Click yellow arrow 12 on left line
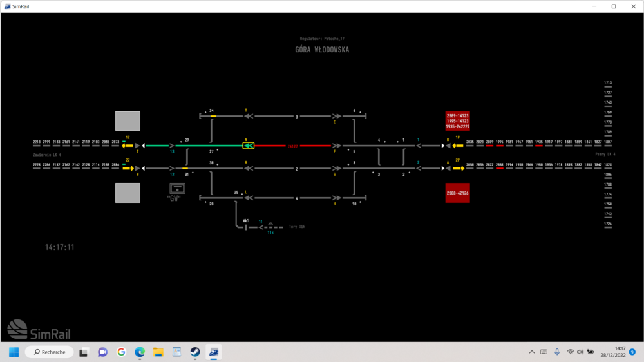The height and width of the screenshot is (362, 644). [x=128, y=146]
